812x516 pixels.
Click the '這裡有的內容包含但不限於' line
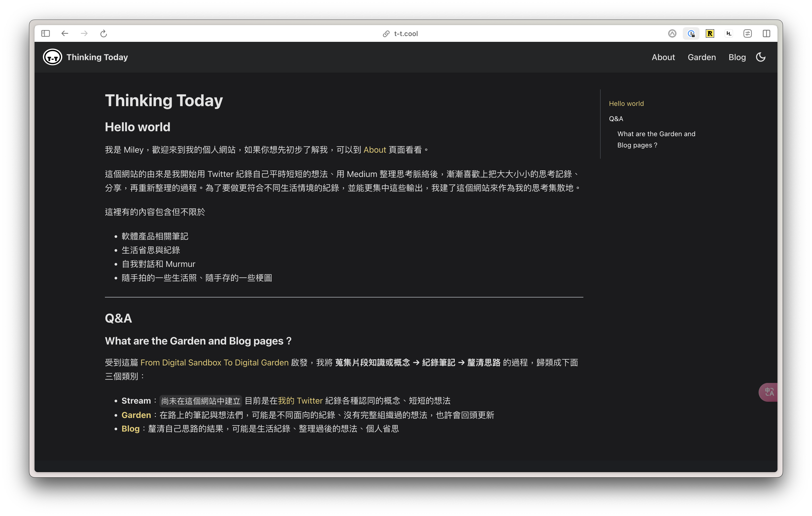point(155,212)
